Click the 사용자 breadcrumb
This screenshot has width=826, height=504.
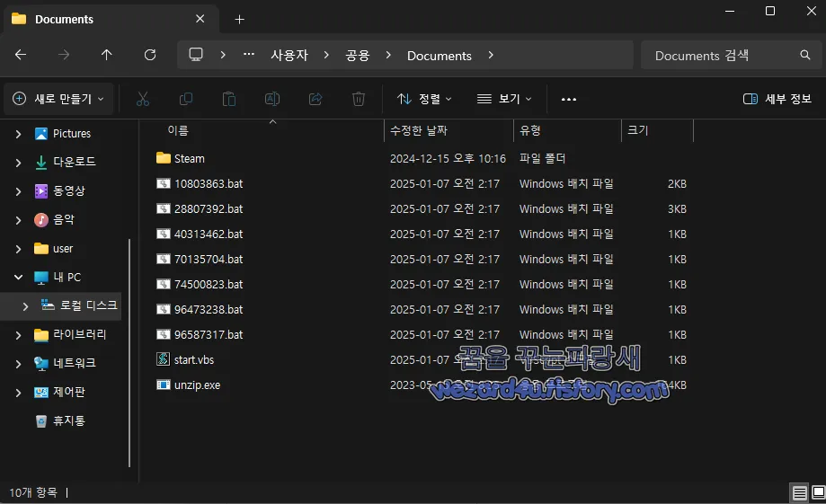point(289,56)
